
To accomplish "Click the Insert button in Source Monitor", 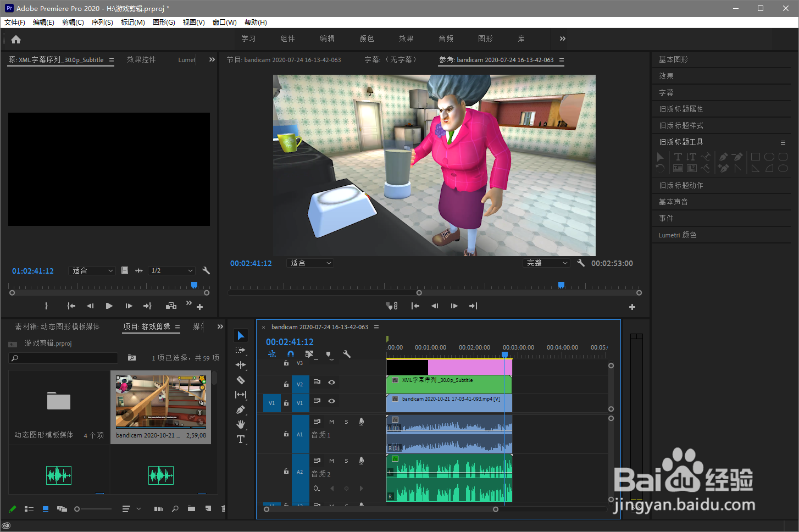I will [x=171, y=306].
